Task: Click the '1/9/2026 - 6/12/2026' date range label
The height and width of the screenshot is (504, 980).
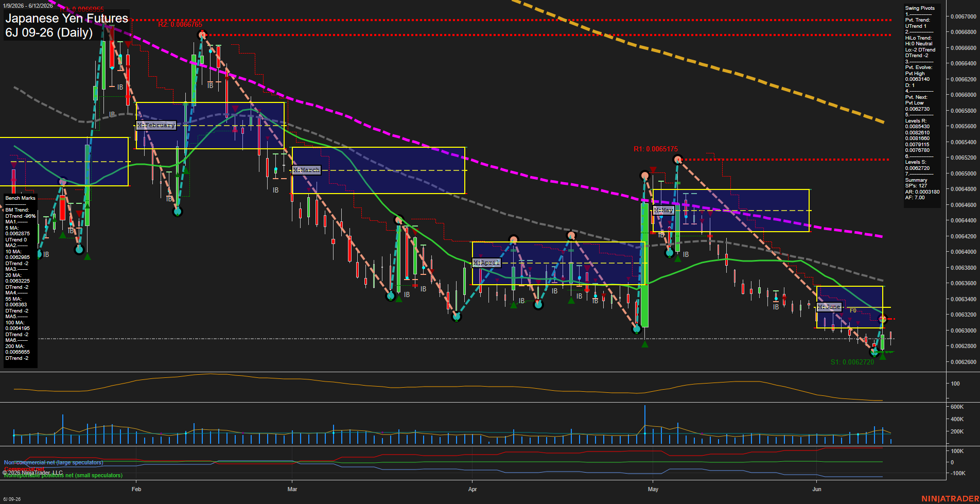Action: pos(27,6)
